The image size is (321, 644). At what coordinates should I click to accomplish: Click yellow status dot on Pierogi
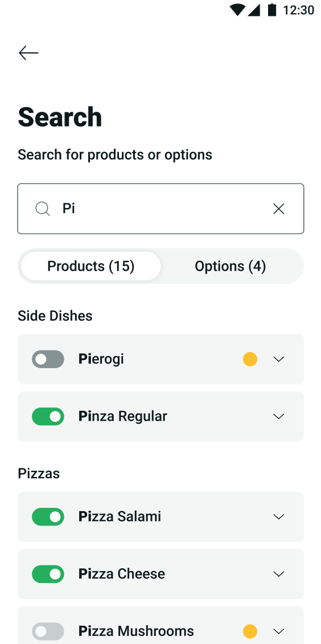click(250, 359)
